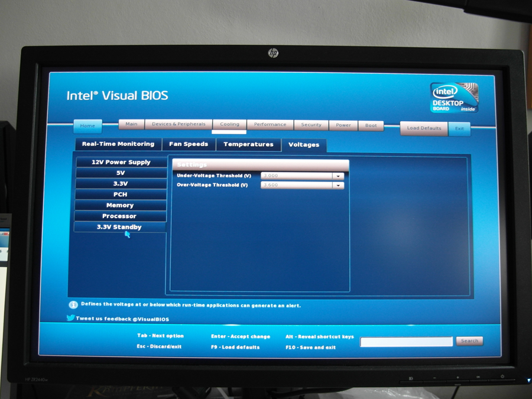Select the Memory voltage entry

[120, 205]
